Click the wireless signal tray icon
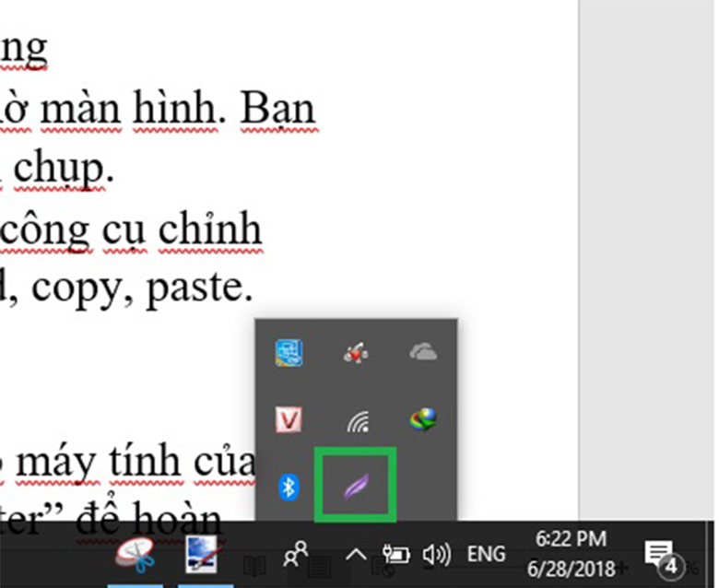This screenshot has height=588, width=719. [358, 421]
